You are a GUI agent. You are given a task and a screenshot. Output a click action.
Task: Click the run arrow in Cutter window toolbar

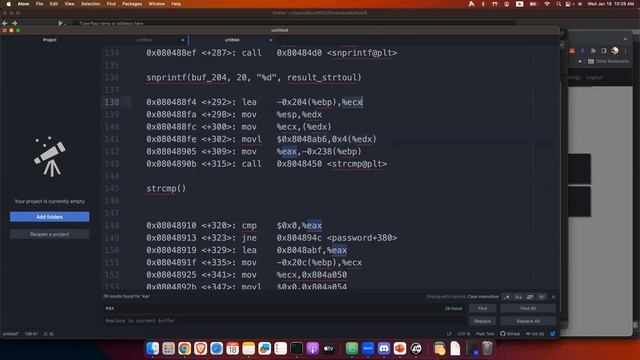(60, 23)
